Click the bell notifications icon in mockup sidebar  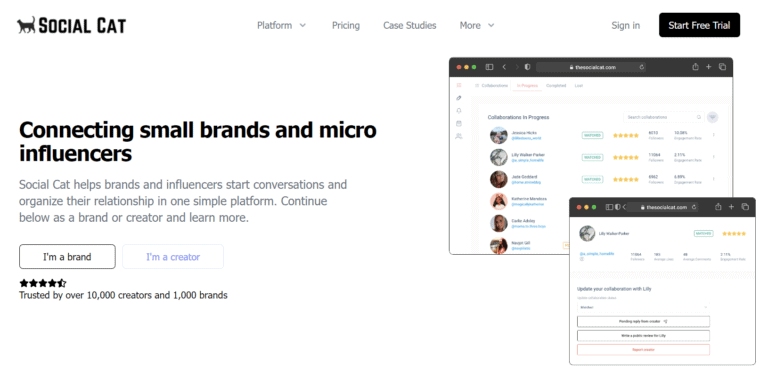459,111
